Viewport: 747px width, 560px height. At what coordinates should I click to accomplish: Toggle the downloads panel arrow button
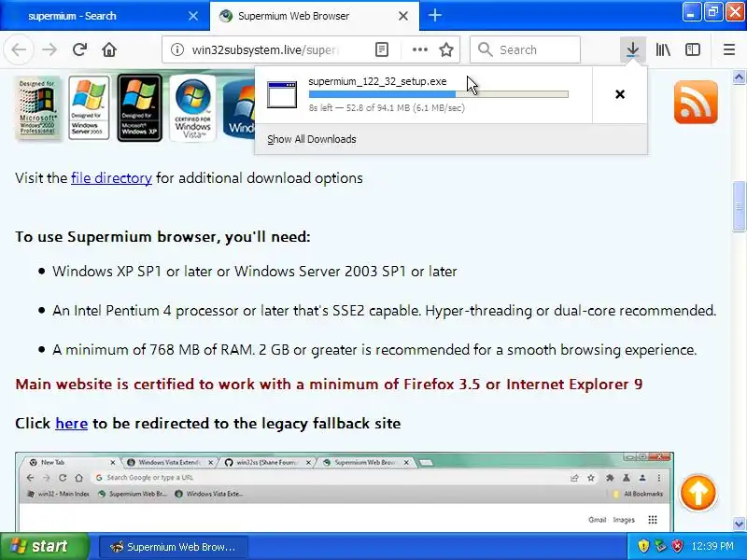point(633,49)
